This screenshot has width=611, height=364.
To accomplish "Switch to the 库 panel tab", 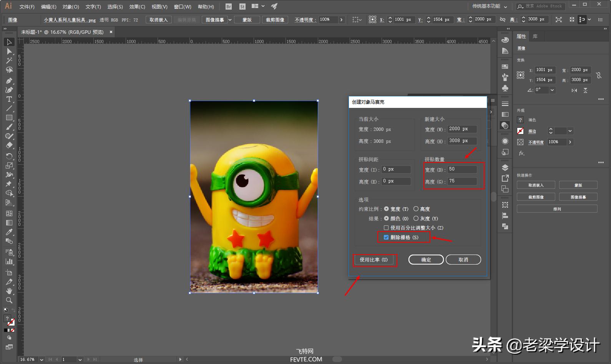I will point(535,36).
